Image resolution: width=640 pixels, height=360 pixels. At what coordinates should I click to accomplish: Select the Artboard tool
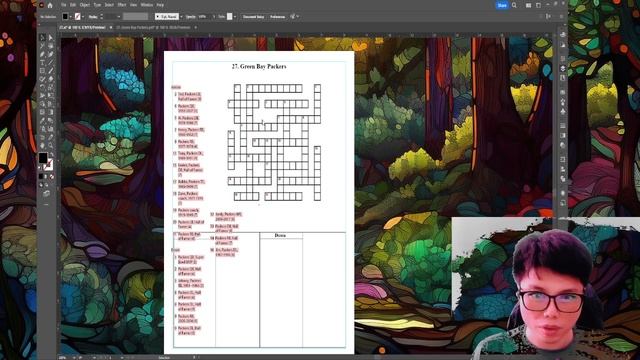click(x=42, y=138)
